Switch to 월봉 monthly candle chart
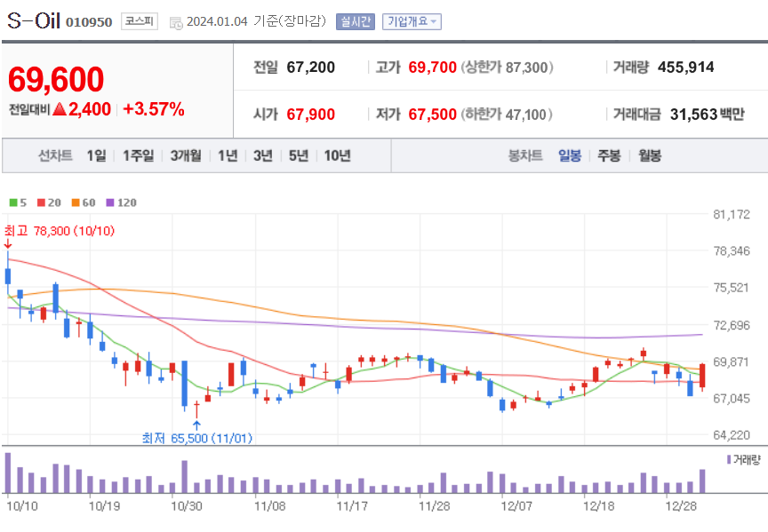Image resolution: width=768 pixels, height=532 pixels. pyautogui.click(x=650, y=155)
